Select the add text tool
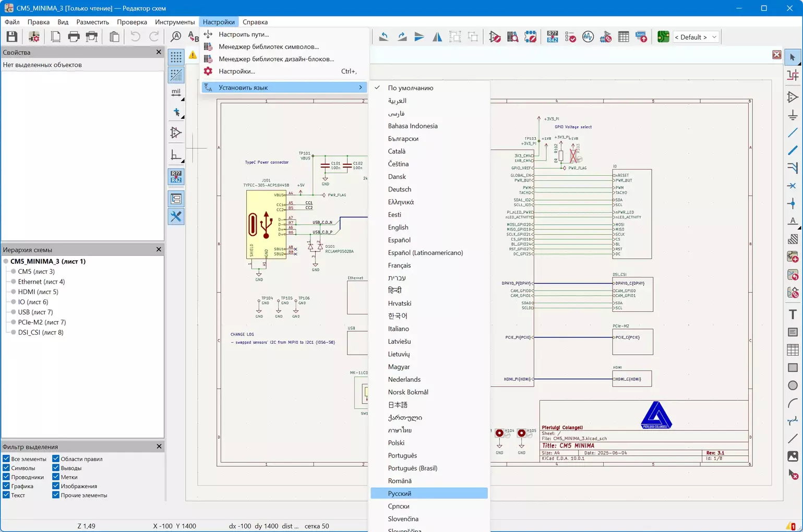This screenshot has height=532, width=803. coord(793,315)
